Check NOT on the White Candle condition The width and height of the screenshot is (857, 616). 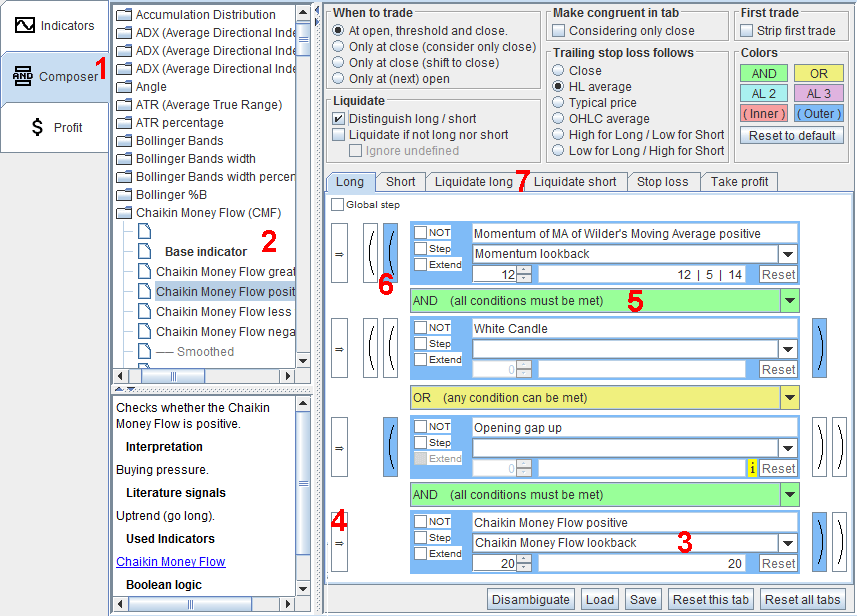pyautogui.click(x=420, y=327)
